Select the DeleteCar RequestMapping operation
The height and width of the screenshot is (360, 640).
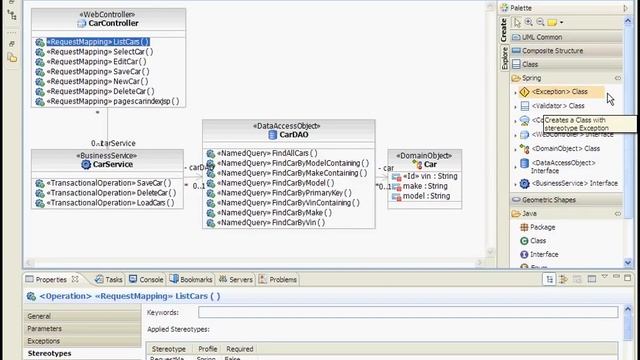click(x=95, y=91)
